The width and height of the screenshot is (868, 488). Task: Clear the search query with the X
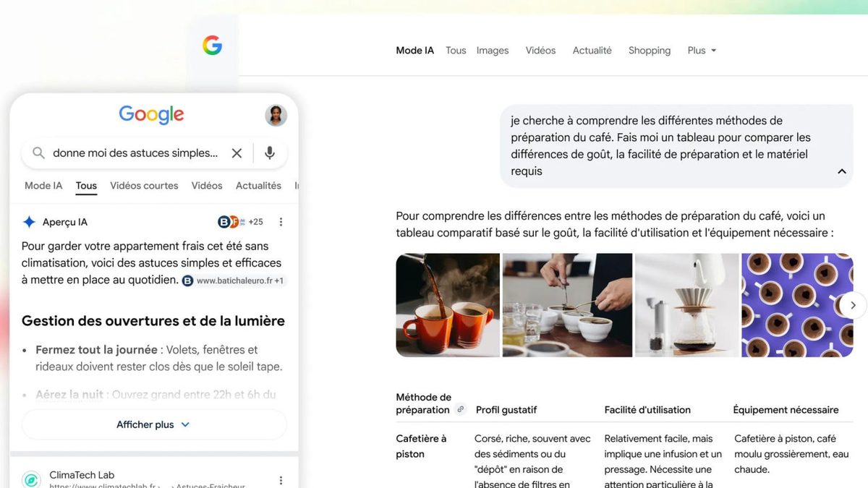coord(237,153)
